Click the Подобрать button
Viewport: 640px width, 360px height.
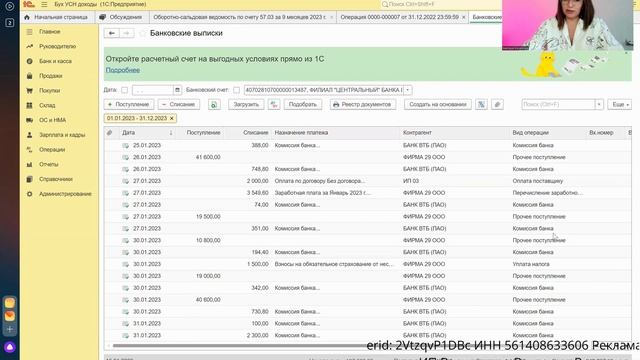pyautogui.click(x=302, y=104)
